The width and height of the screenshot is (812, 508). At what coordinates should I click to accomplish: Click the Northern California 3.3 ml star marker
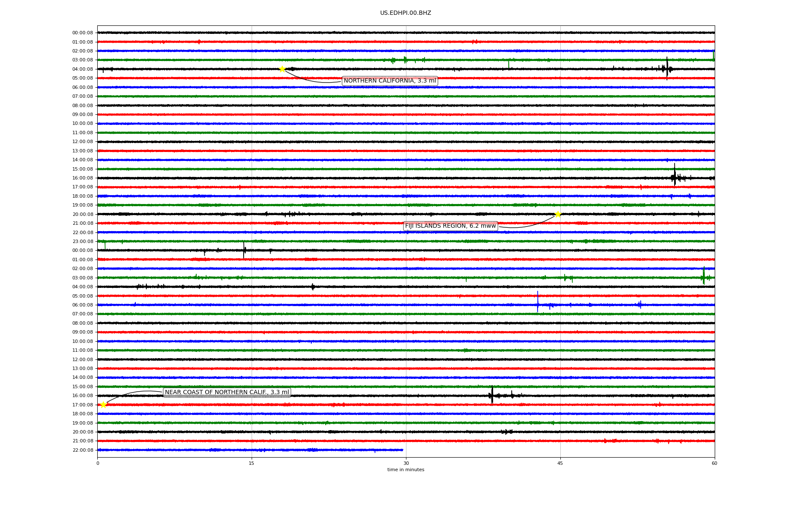[282, 69]
